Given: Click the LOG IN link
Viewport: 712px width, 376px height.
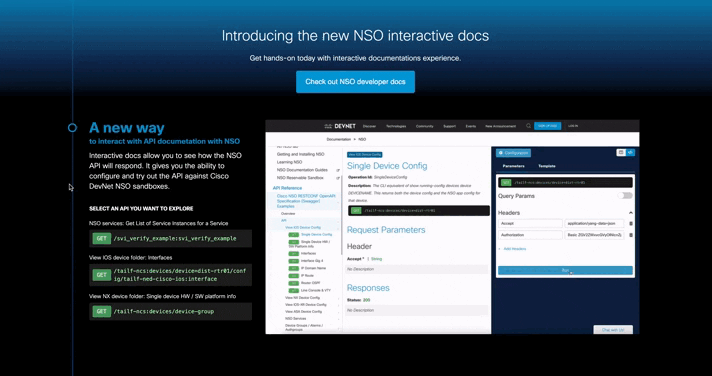Looking at the screenshot, I should (x=573, y=126).
